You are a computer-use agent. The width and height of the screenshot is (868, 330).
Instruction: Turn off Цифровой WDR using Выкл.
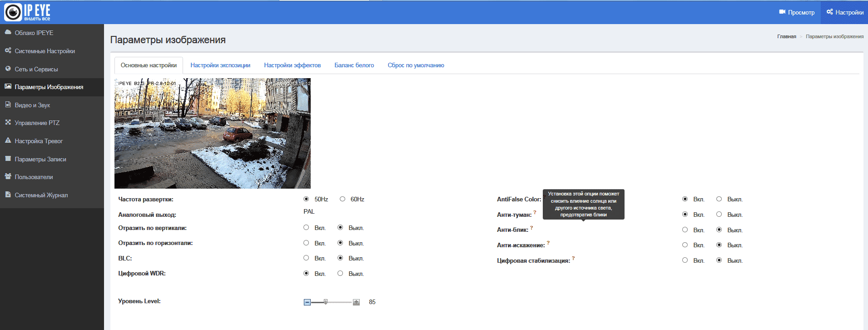(340, 274)
